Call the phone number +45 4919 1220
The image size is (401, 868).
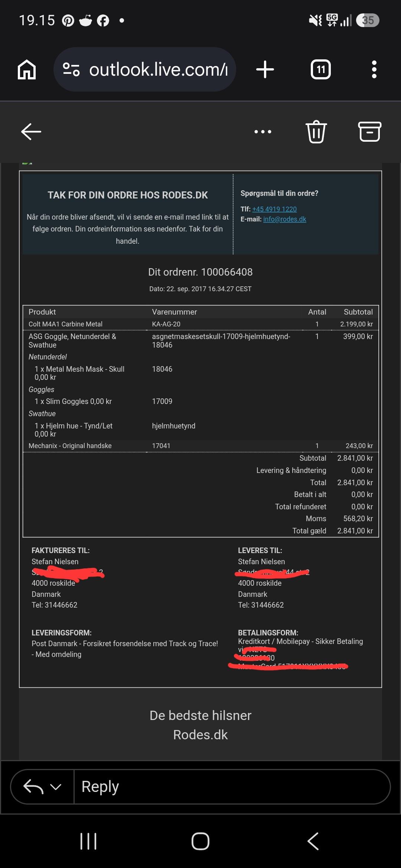274,209
